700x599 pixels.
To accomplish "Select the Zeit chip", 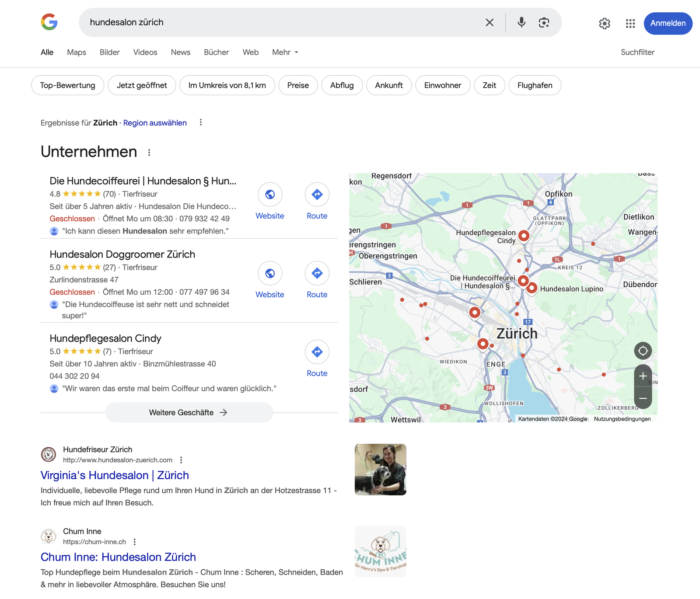I will point(490,85).
